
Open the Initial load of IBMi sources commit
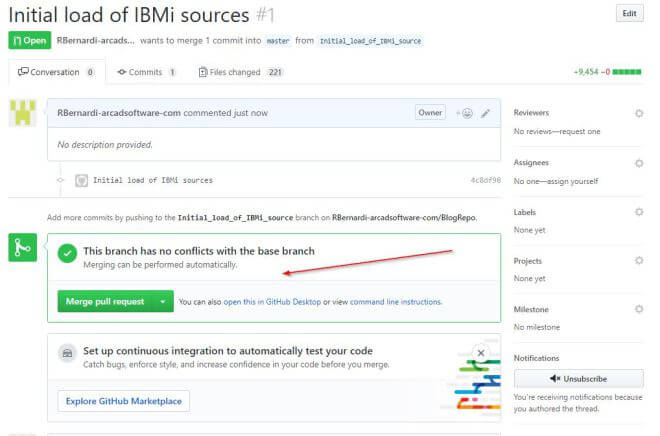coord(153,180)
